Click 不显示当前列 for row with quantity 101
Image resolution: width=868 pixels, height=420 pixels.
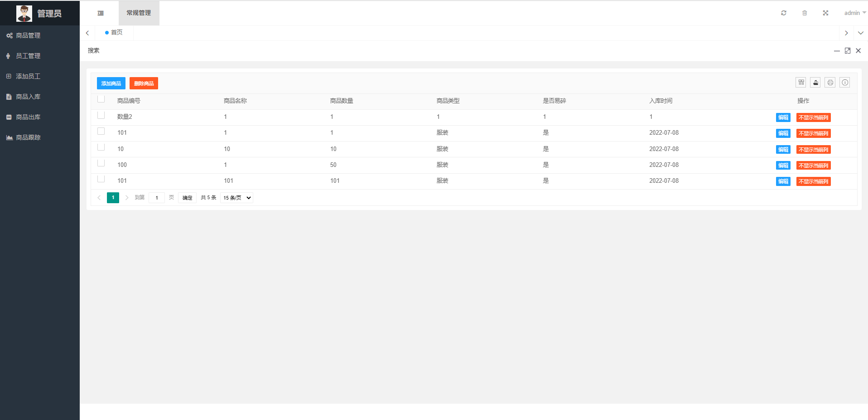(x=814, y=181)
